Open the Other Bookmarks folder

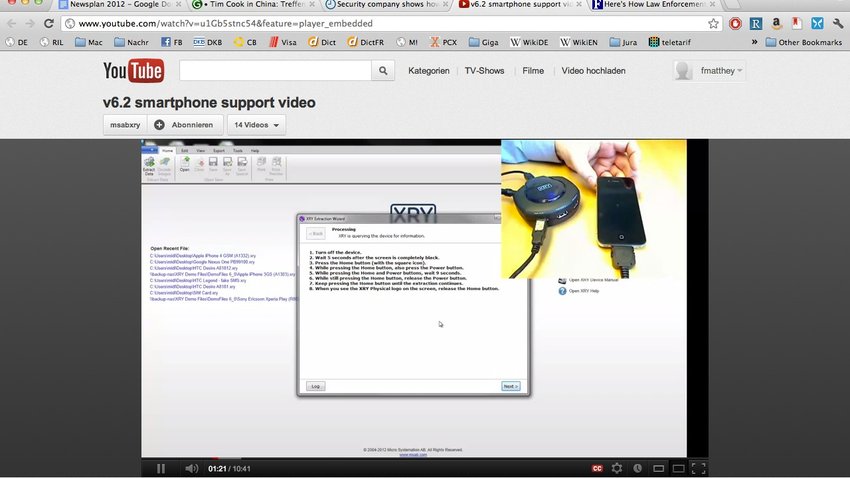(x=803, y=42)
